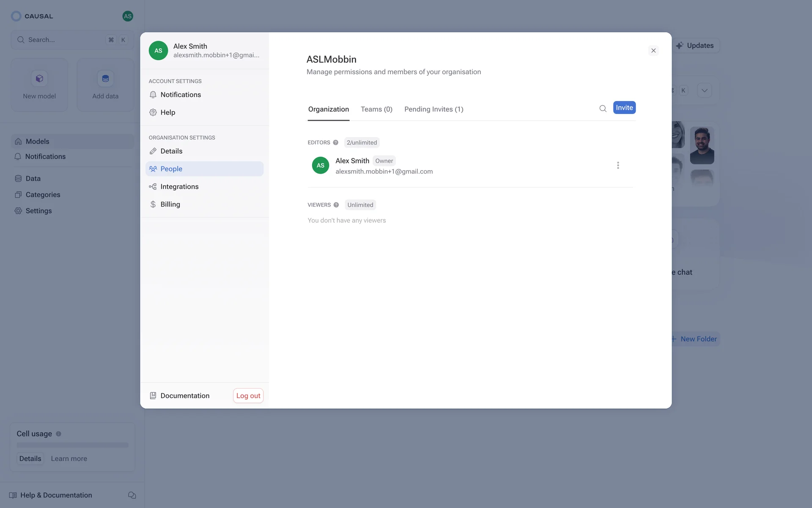The width and height of the screenshot is (812, 508).
Task: Open Integrations in organisation settings
Action: click(179, 187)
